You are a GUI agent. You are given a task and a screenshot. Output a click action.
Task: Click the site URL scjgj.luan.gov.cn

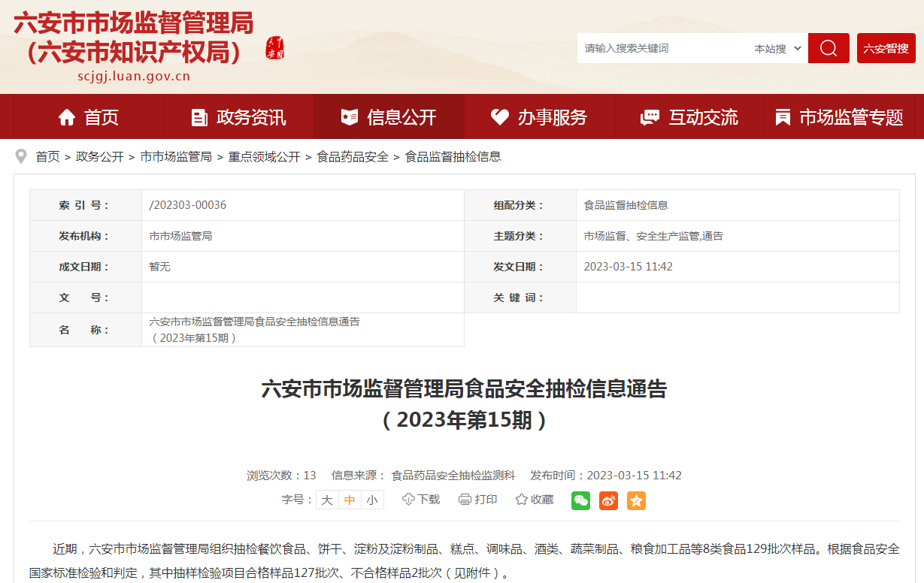click(x=134, y=76)
